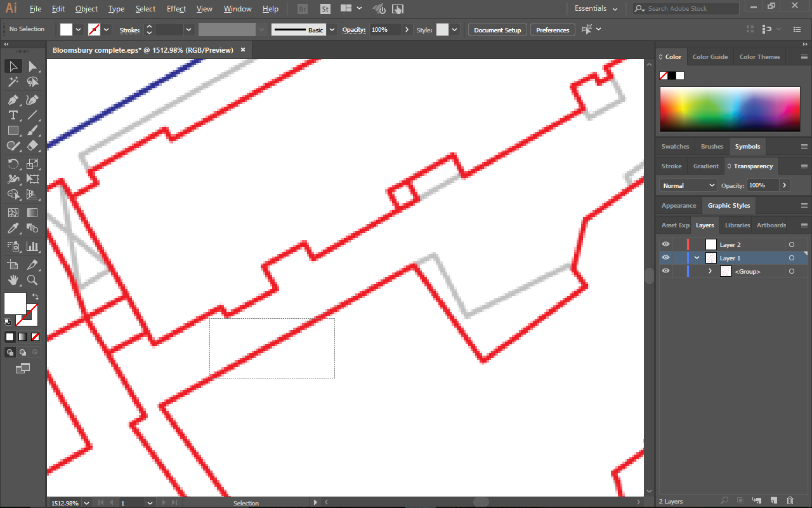The height and width of the screenshot is (508, 812).
Task: Click the Preferences button
Action: click(x=553, y=30)
